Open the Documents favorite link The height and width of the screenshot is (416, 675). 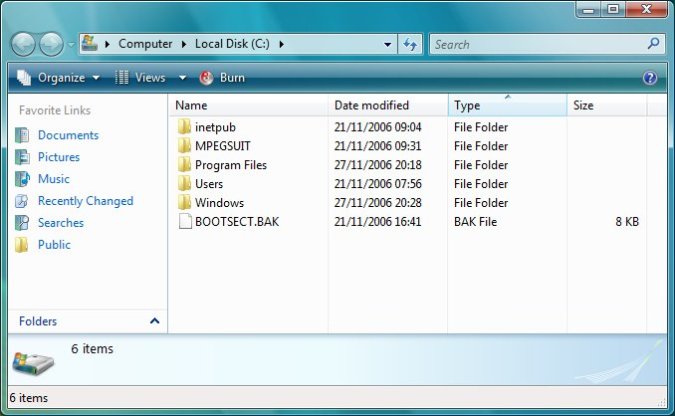click(x=68, y=135)
